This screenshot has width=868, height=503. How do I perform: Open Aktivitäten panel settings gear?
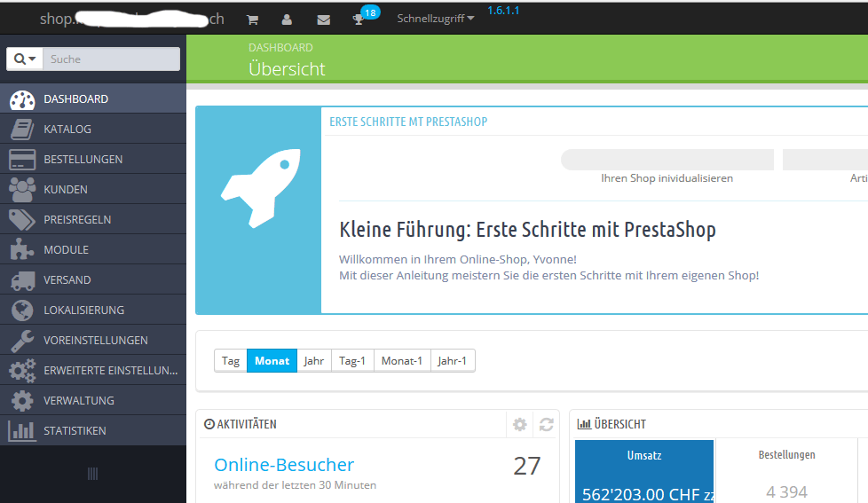tap(520, 424)
